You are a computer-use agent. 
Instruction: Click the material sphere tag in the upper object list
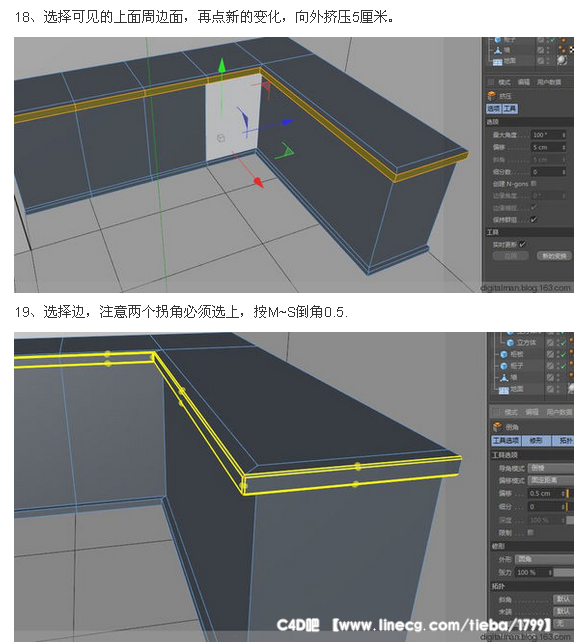562,60
